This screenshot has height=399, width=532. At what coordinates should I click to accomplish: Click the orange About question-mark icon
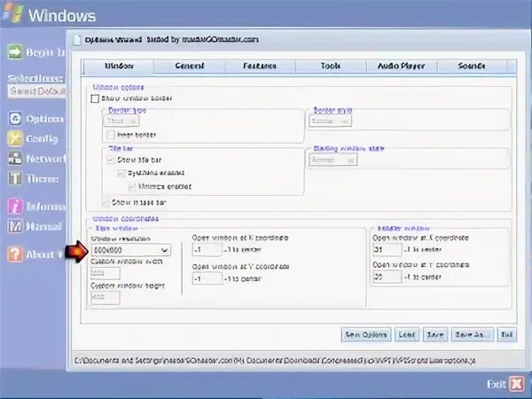point(15,254)
